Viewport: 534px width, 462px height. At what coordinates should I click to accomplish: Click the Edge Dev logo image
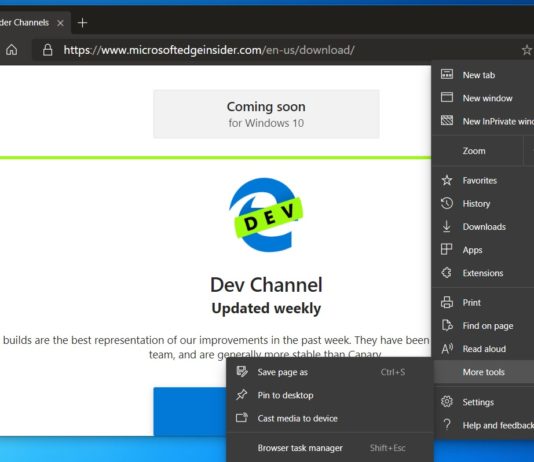tap(266, 214)
